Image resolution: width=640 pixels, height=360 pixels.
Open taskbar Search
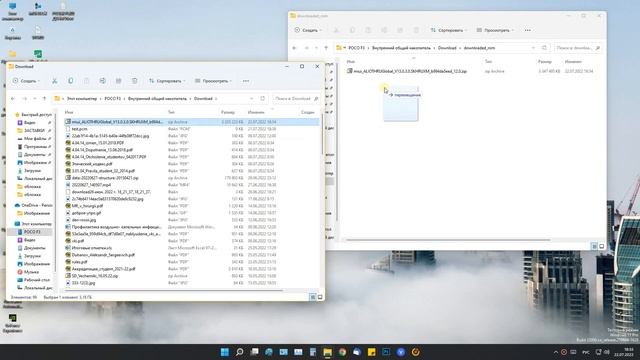pos(240,352)
